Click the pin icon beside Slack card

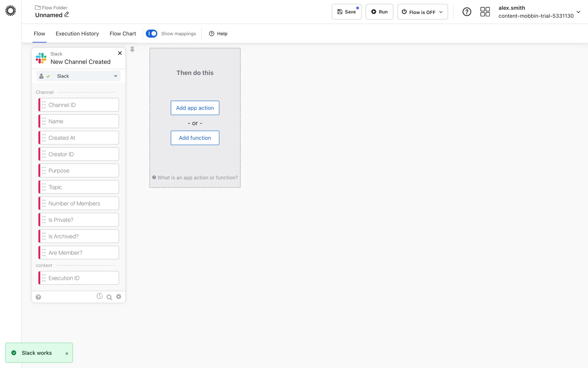132,50
